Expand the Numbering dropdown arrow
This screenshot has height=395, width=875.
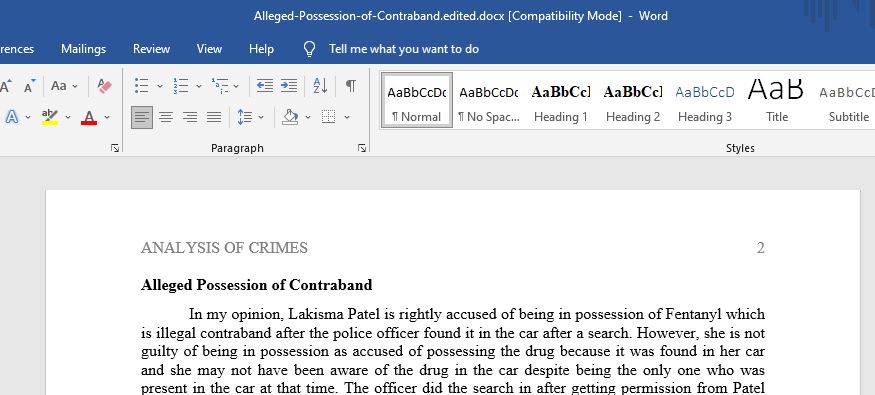[x=199, y=86]
